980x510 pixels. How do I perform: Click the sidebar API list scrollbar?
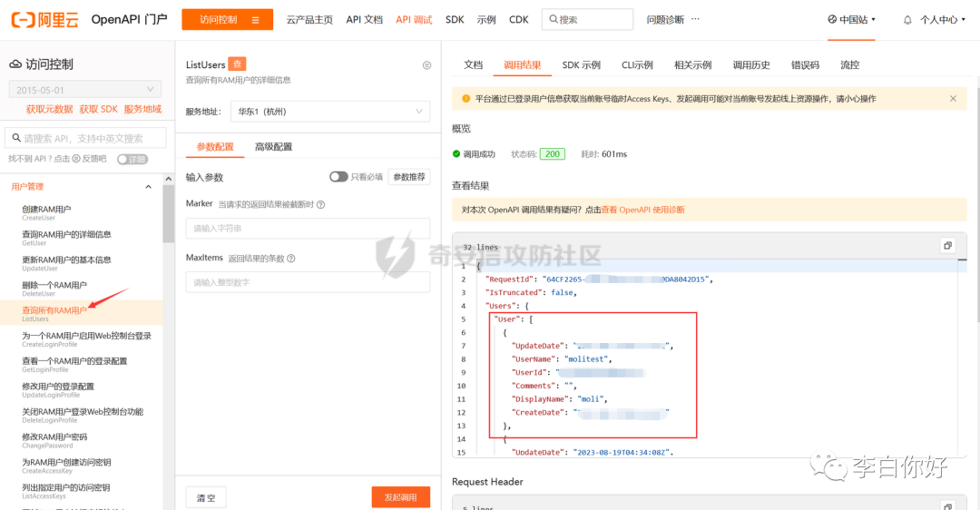tap(168, 212)
